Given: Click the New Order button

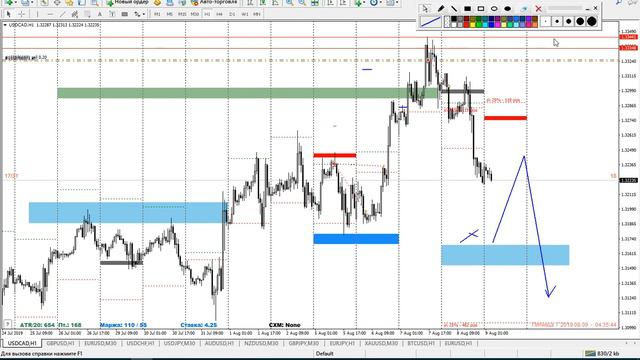Looking at the screenshot, I should pos(127,2).
